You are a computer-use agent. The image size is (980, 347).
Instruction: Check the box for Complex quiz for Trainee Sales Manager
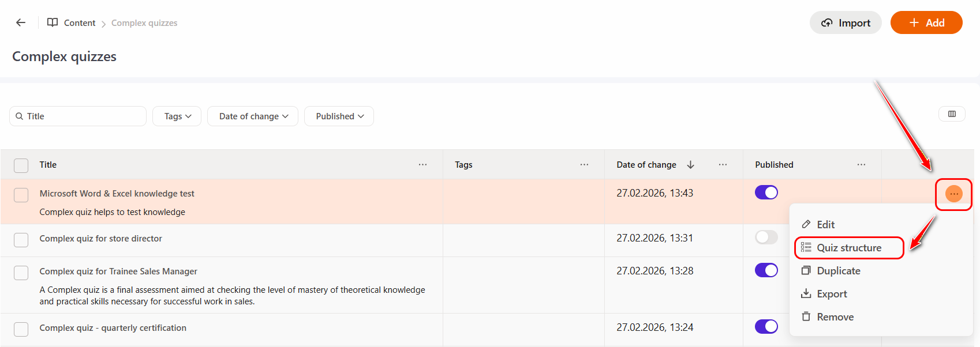click(21, 273)
